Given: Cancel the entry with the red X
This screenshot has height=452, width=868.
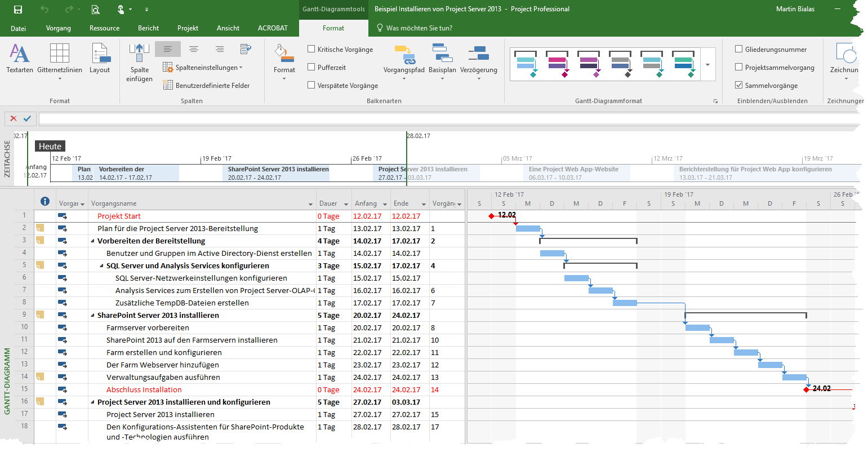Looking at the screenshot, I should 14,118.
